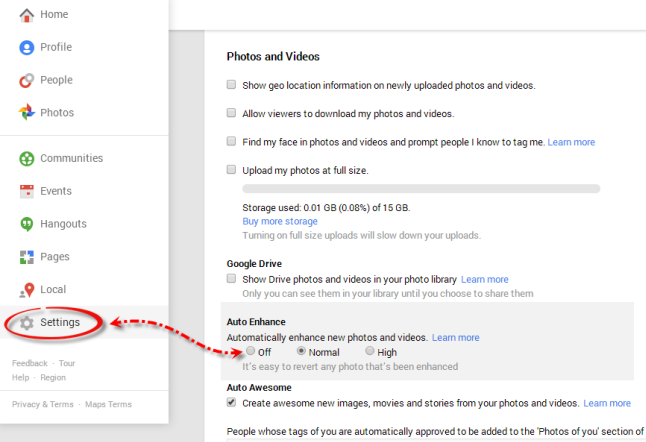The width and height of the screenshot is (646, 442).
Task: Open Home from the sidebar label
Action: 54,14
